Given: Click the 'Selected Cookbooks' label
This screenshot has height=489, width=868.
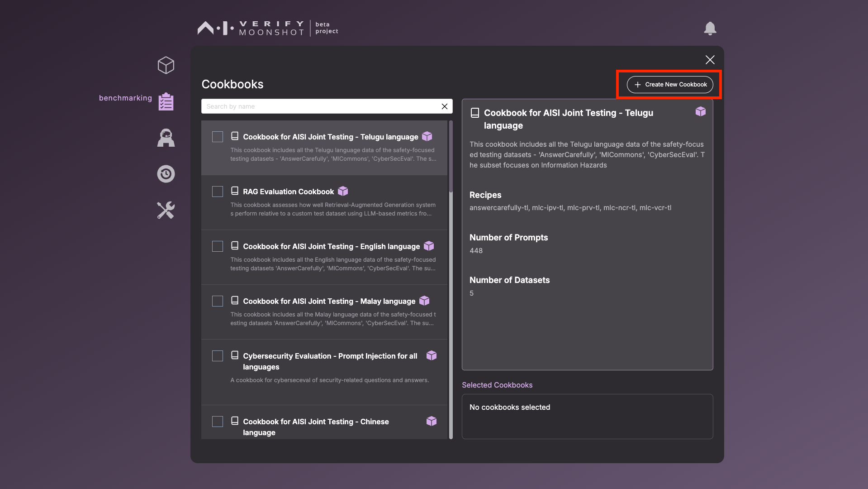Looking at the screenshot, I should 497,385.
